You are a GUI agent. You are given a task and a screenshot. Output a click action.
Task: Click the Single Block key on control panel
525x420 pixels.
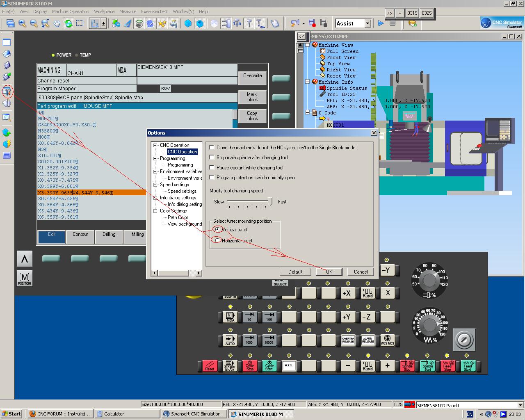click(x=230, y=365)
